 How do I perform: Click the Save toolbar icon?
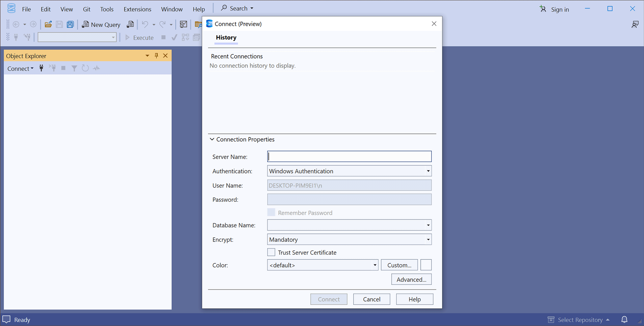[59, 24]
